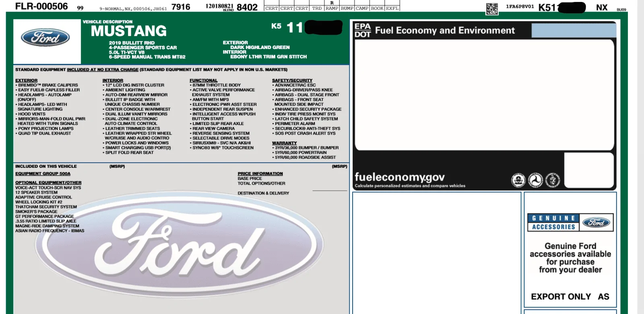Click the 'FLR-000506' code

point(41,6)
